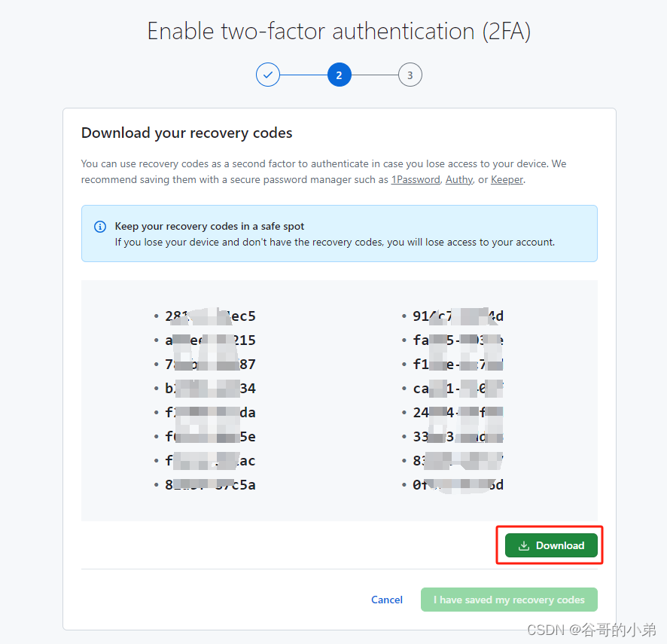Click the blue step 2 indicator
The height and width of the screenshot is (644, 667).
(x=339, y=75)
